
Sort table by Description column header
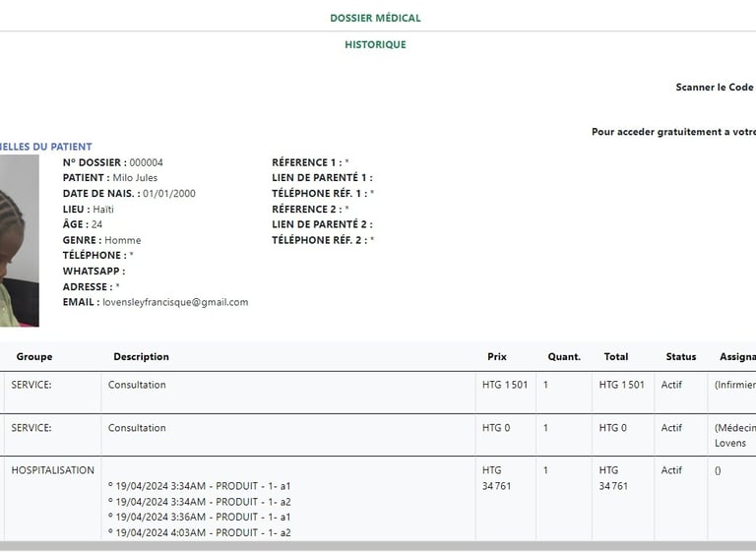click(142, 357)
